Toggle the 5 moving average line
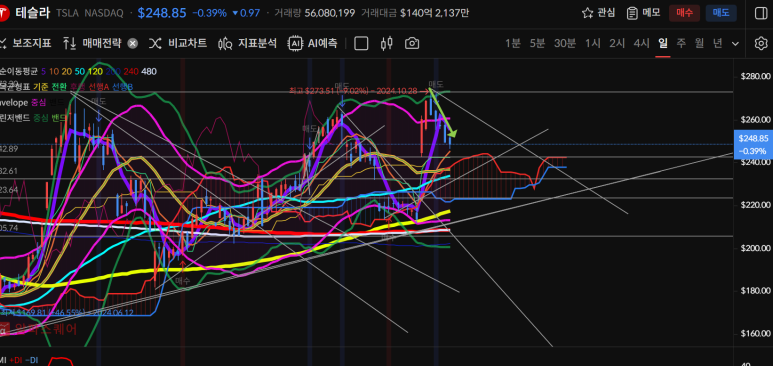773x366 pixels. pos(43,72)
